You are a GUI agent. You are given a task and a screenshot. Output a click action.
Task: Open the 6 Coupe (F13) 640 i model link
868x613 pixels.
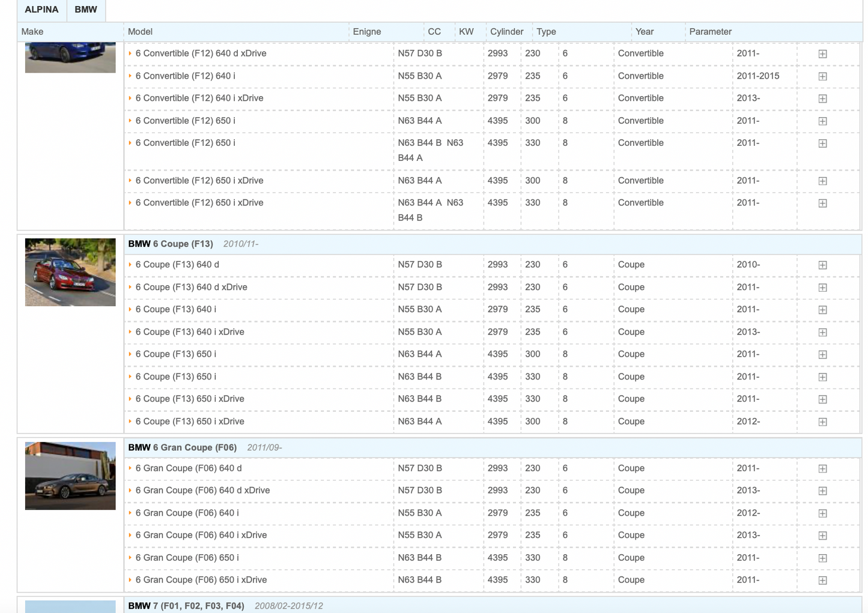(175, 309)
